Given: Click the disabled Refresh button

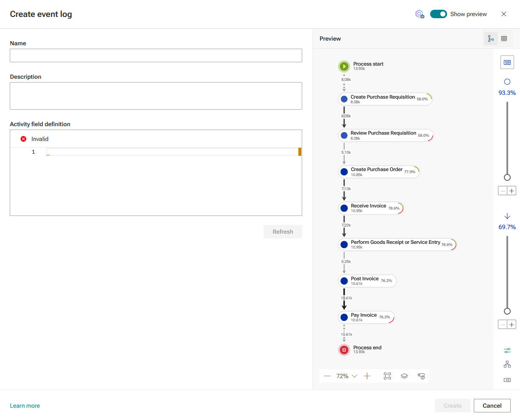Looking at the screenshot, I should click(x=283, y=232).
